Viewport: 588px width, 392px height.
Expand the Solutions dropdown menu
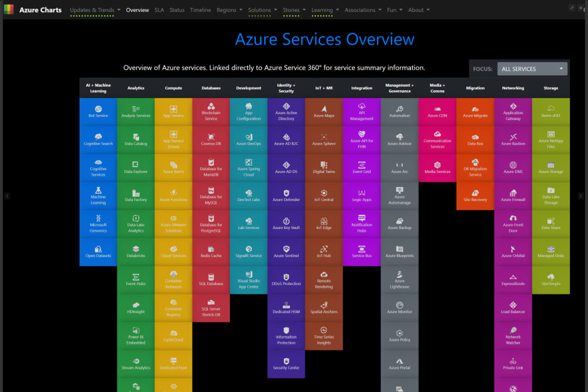click(263, 10)
